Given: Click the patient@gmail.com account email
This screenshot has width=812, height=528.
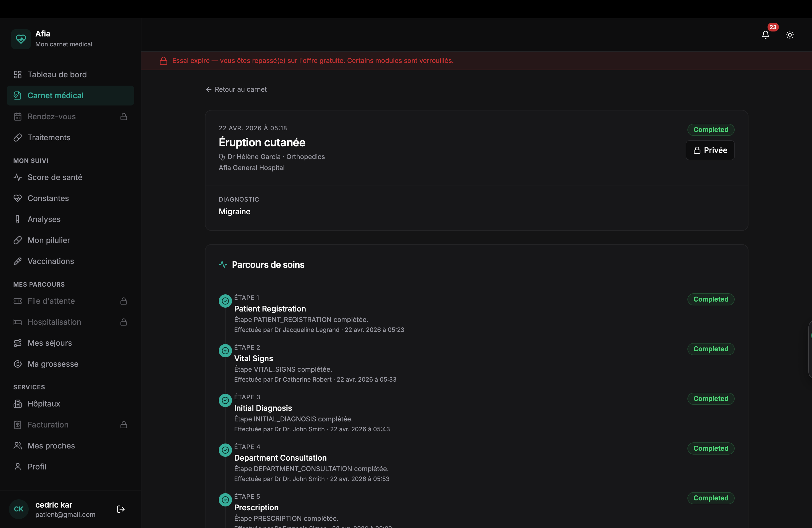Looking at the screenshot, I should point(65,515).
